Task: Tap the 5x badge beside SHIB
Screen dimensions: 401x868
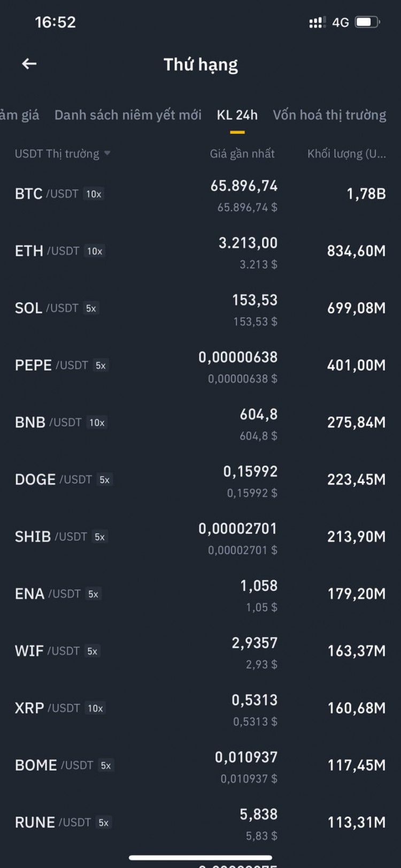Action: (99, 537)
